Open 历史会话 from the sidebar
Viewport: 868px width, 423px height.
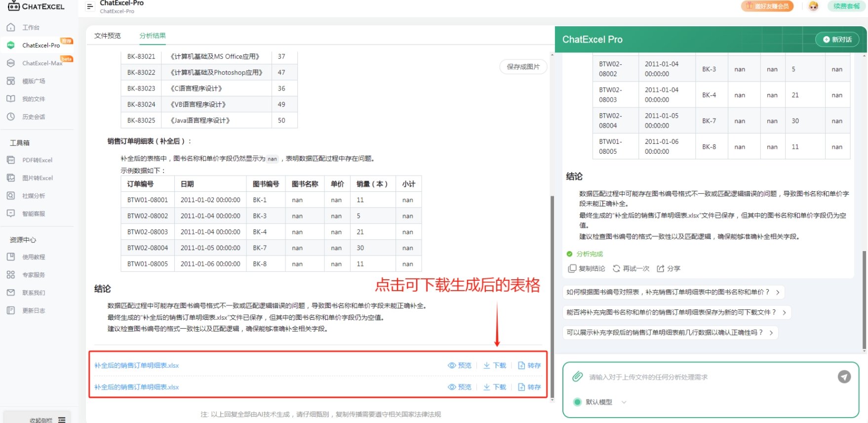point(33,117)
